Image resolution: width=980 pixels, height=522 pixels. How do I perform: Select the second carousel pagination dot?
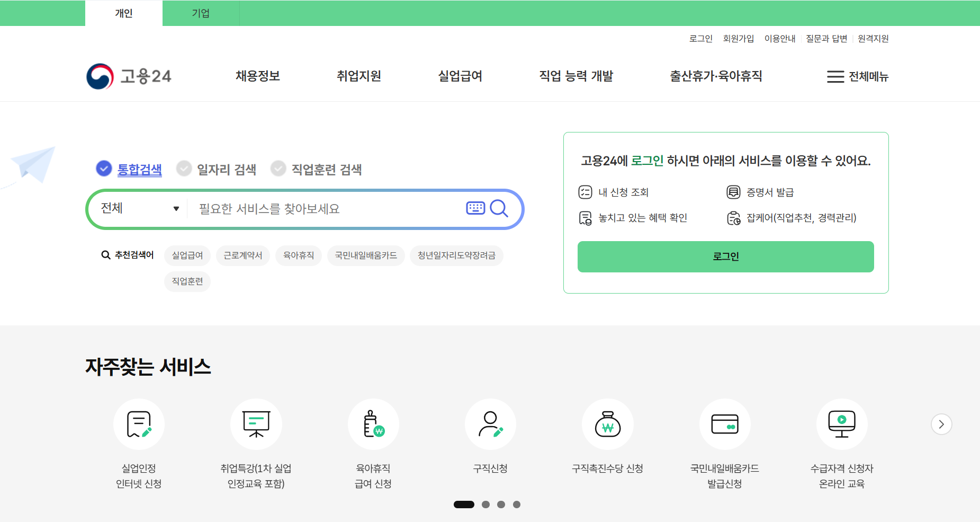485,505
